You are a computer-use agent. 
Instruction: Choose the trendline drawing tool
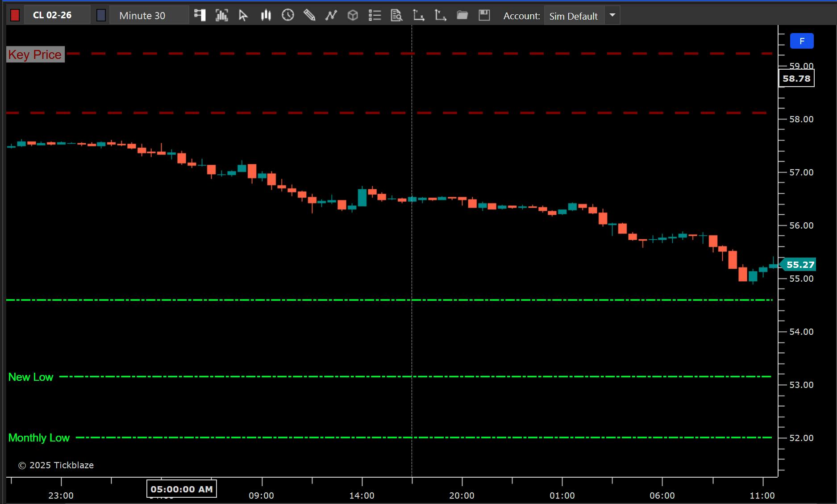click(x=331, y=15)
